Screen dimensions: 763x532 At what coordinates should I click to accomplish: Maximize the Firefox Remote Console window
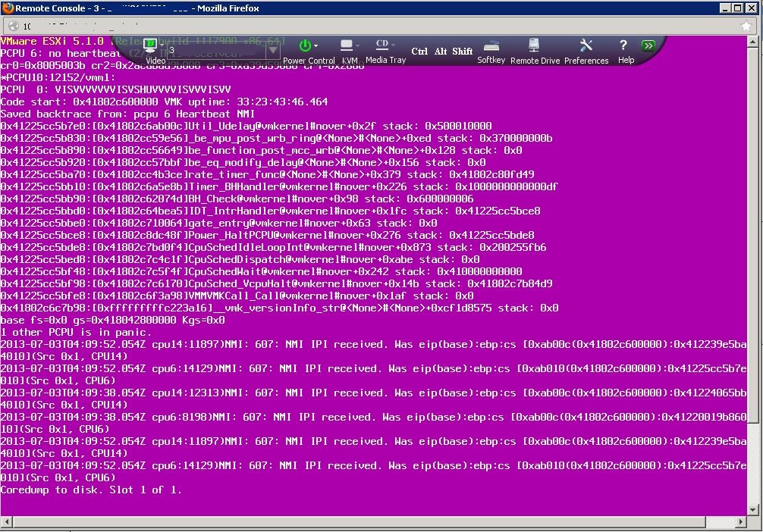738,8
